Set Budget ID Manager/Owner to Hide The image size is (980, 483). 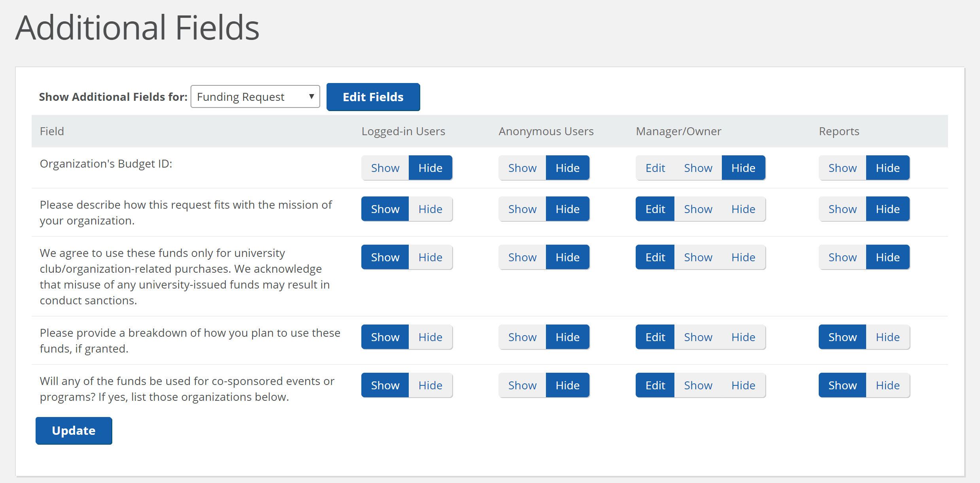[744, 168]
